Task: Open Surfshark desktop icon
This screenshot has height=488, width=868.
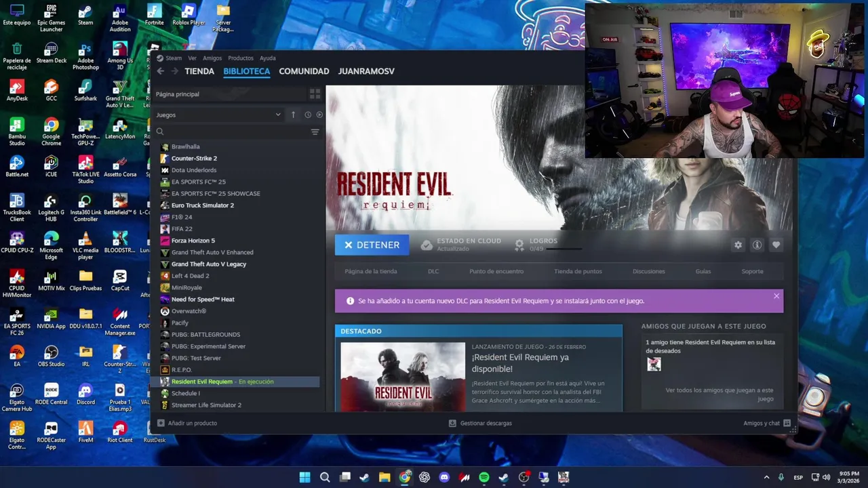Action: pyautogui.click(x=85, y=90)
